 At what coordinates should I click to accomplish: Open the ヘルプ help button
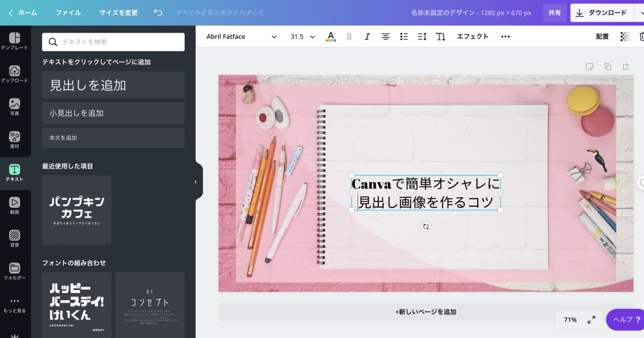(x=626, y=319)
